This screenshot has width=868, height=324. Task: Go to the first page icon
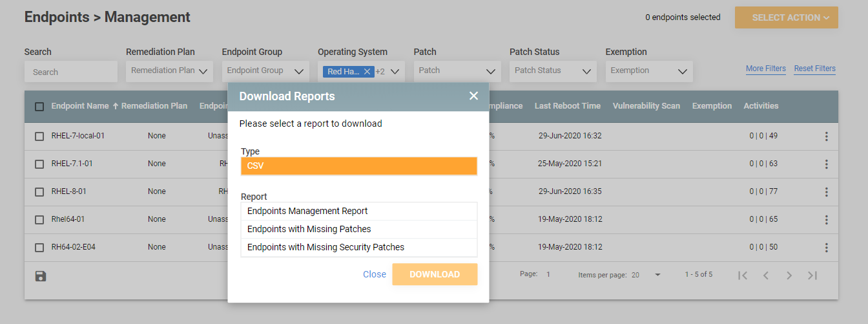click(743, 275)
